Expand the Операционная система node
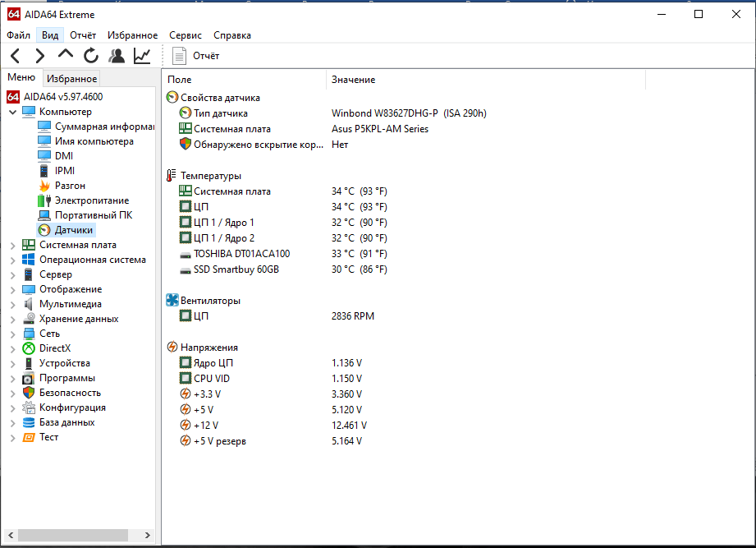 (12, 260)
